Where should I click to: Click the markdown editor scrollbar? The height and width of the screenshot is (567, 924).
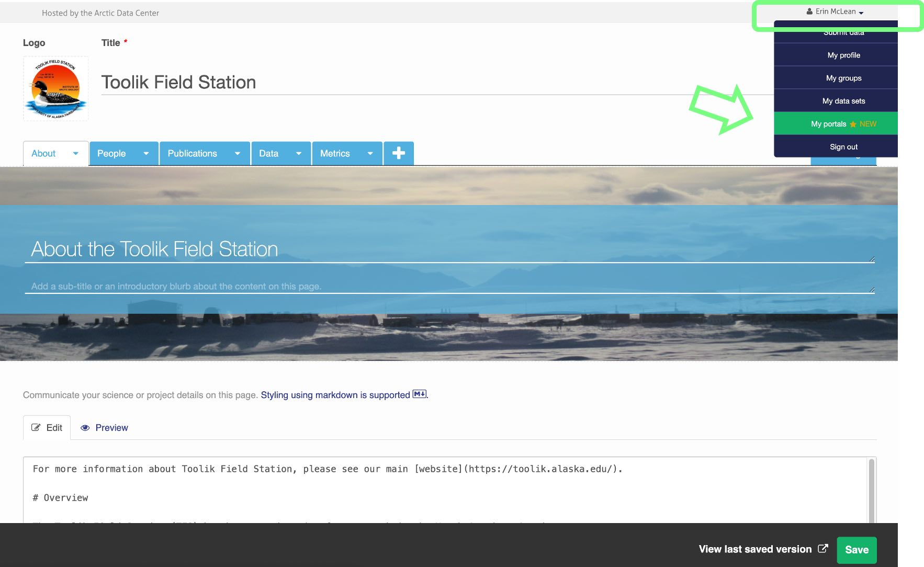pyautogui.click(x=872, y=490)
